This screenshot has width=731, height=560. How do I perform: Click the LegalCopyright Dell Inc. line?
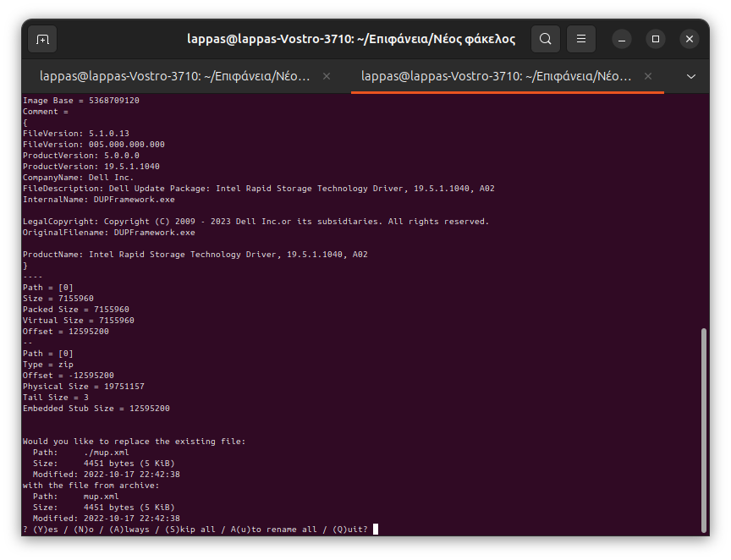tap(256, 222)
